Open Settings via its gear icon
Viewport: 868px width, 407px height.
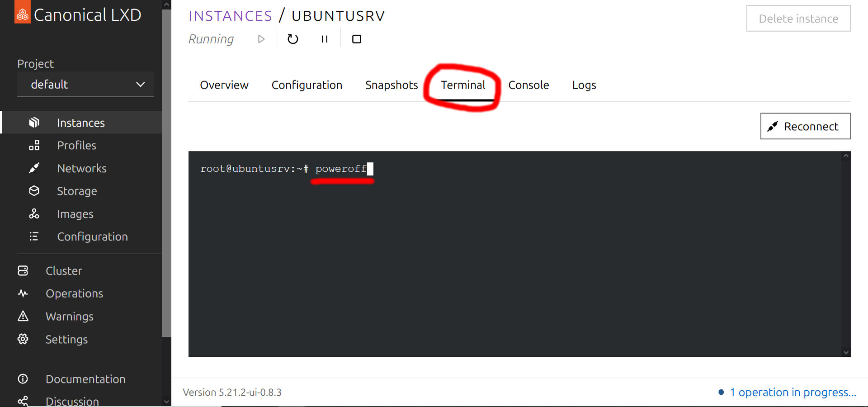(23, 339)
